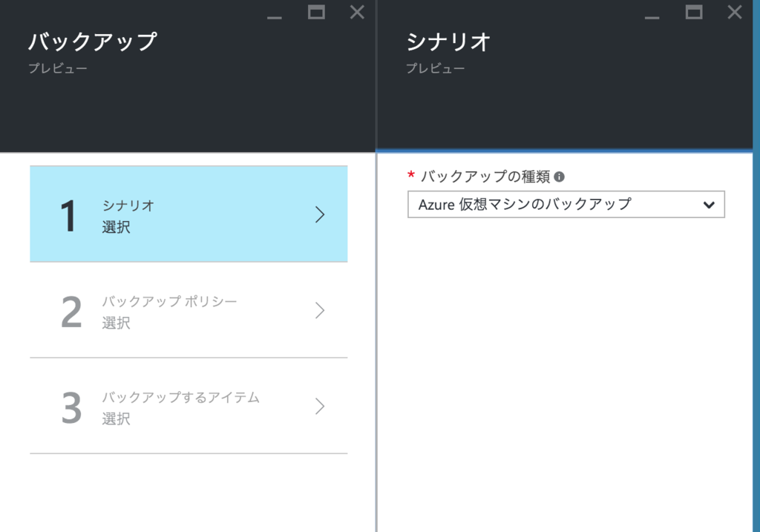Click dropdown arrow of Azure 仮想マシンのバックアップ

[x=709, y=205]
